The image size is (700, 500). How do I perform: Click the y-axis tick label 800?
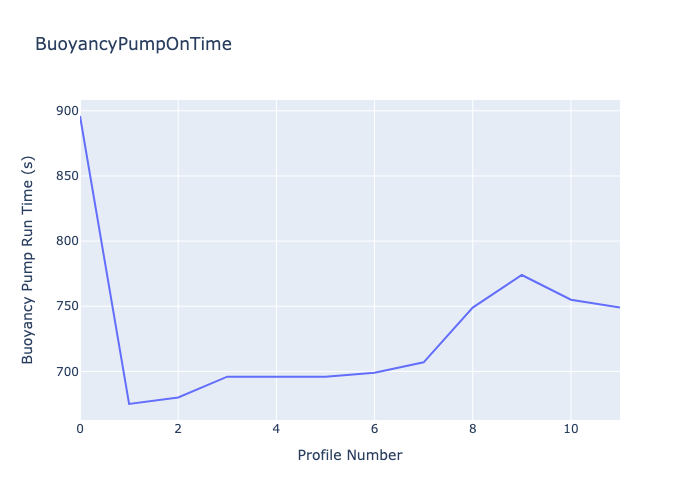pyautogui.click(x=66, y=241)
